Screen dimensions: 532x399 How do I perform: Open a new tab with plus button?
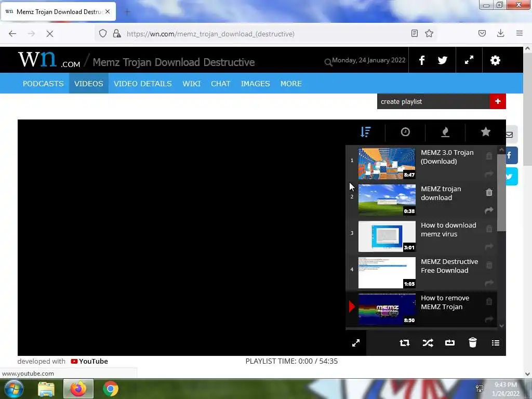(x=127, y=12)
